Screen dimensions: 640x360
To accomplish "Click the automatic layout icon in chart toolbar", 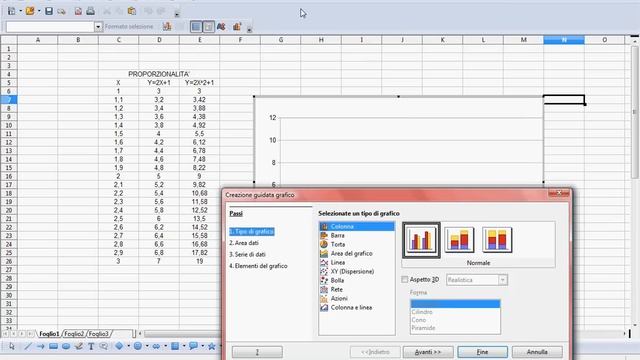I will pyautogui.click(x=237, y=27).
